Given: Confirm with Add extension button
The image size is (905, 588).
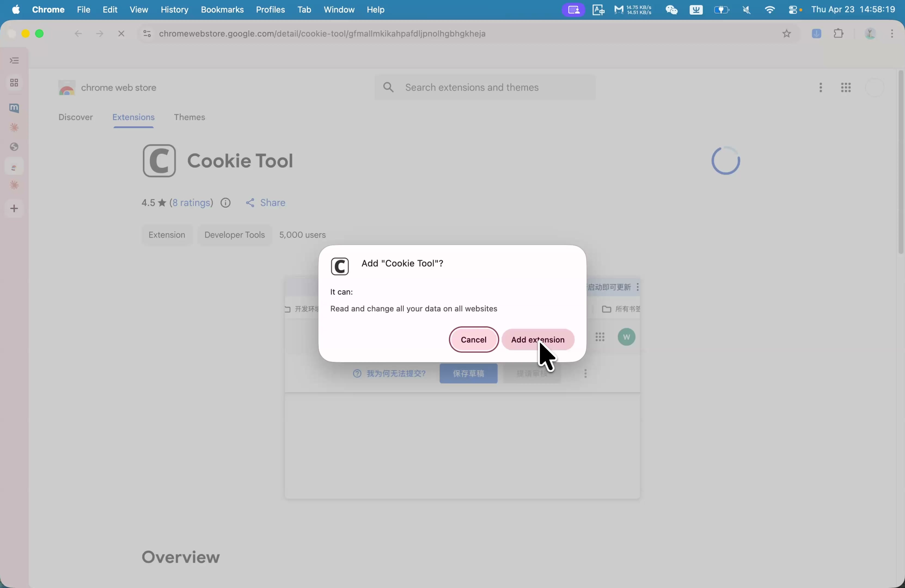Looking at the screenshot, I should point(538,340).
